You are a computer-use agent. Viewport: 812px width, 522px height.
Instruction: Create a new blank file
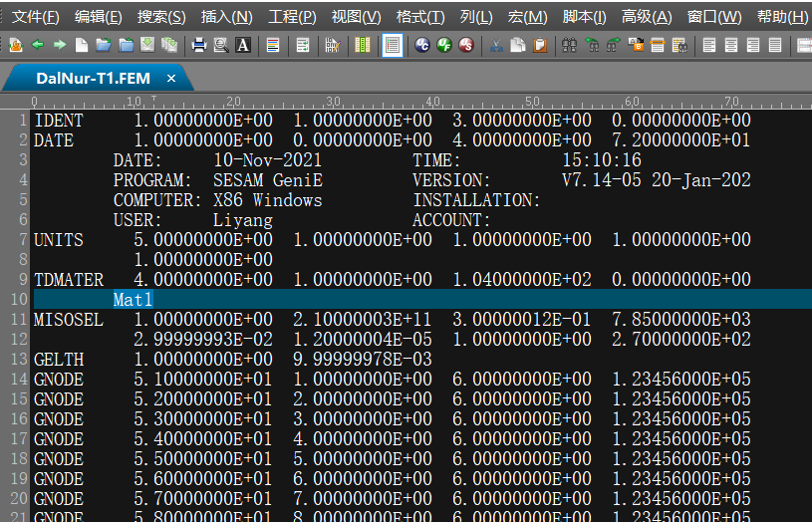82,45
